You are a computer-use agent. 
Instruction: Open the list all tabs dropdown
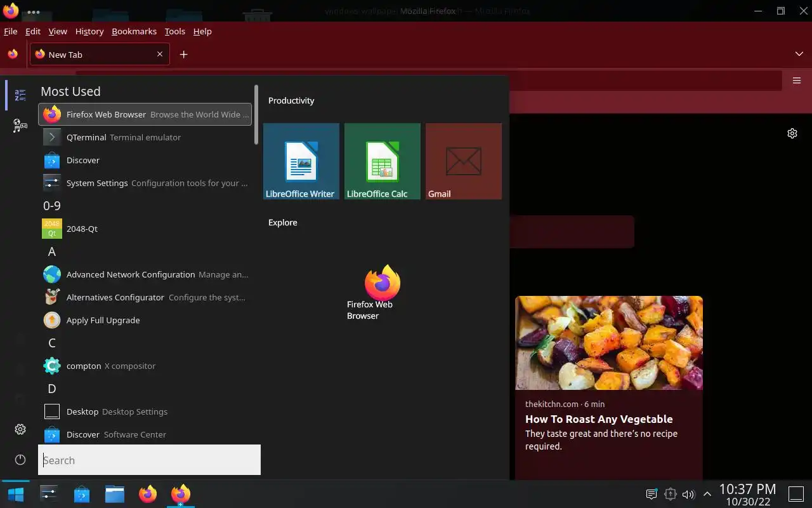(799, 55)
